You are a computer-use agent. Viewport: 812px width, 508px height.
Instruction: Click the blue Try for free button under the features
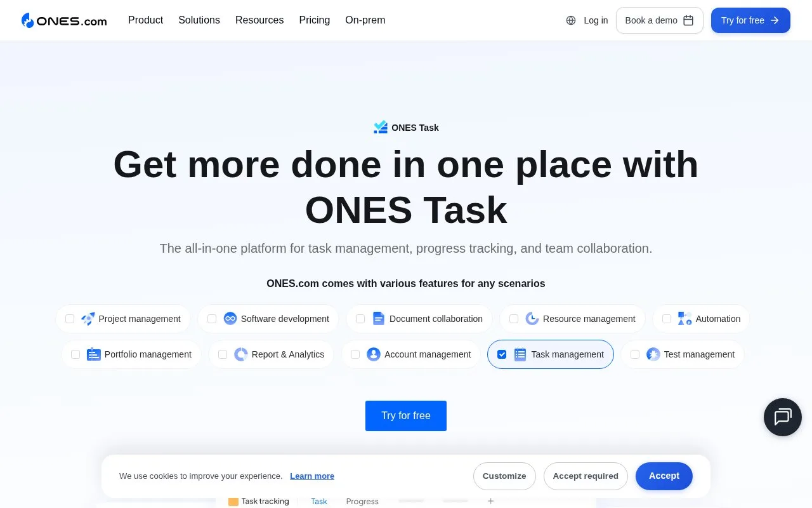(406, 416)
